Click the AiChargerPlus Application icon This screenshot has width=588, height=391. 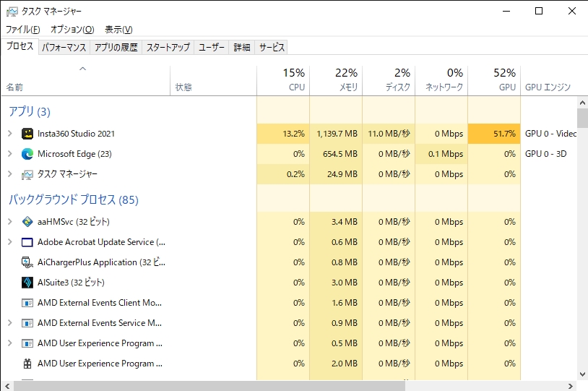click(x=27, y=262)
